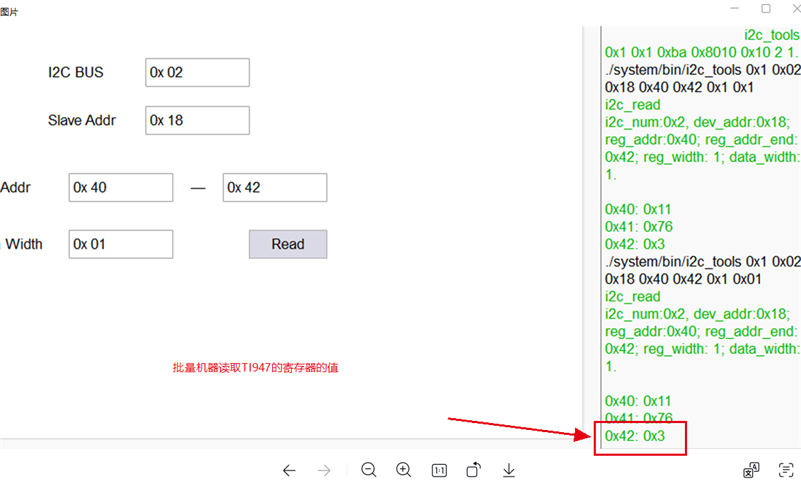Go to the next image with forward arrow
Screen dimensions: 801x480
tap(324, 470)
